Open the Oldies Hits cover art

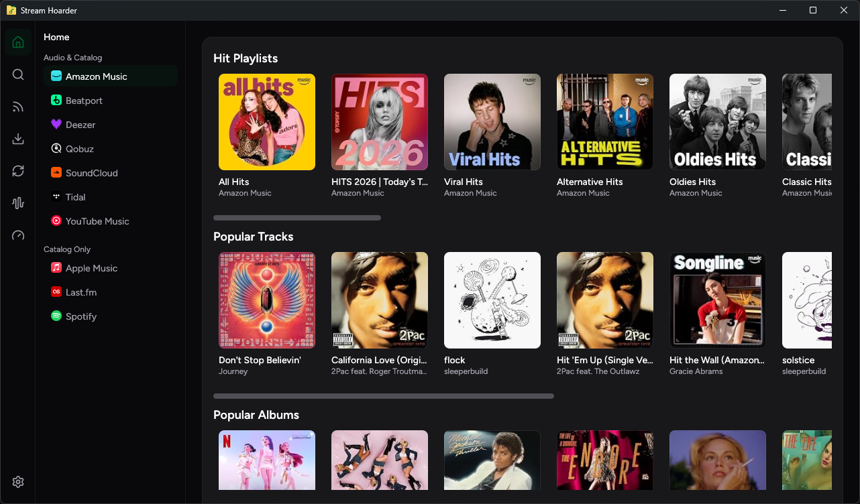coord(718,122)
